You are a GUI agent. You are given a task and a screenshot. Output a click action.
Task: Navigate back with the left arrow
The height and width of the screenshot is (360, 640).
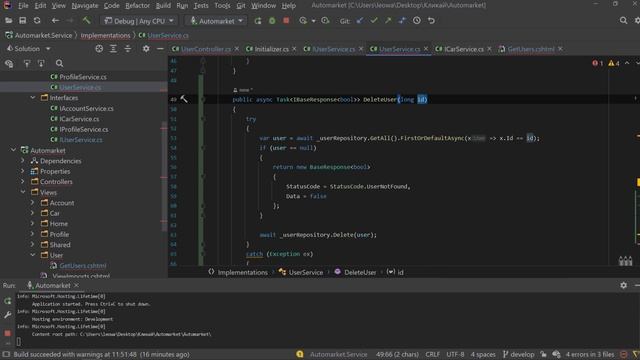(x=55, y=20)
